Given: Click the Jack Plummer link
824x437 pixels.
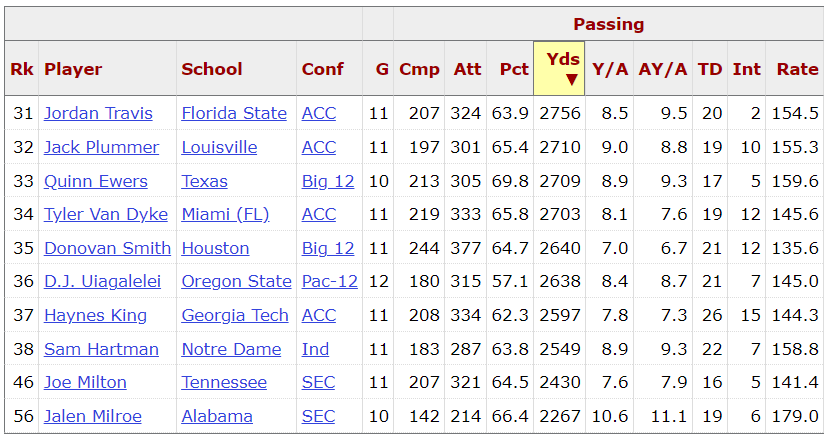Looking at the screenshot, I should pyautogui.click(x=101, y=147).
